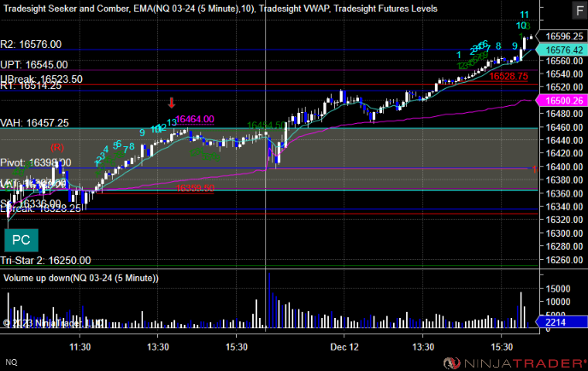
Task: Select the UPT: 16545.00 level label
Action: click(x=34, y=65)
